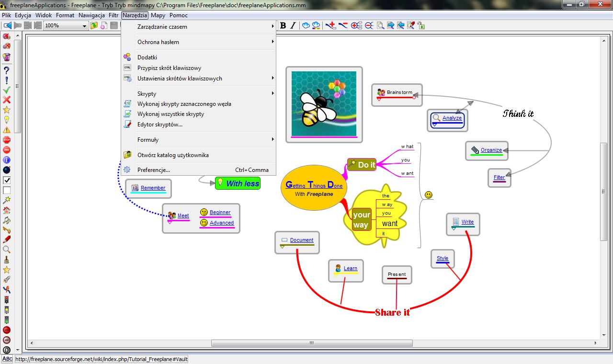Viewport: 613px width, 364px height.
Task: Click the question mark icon in left icon bar
Action: tap(7, 70)
